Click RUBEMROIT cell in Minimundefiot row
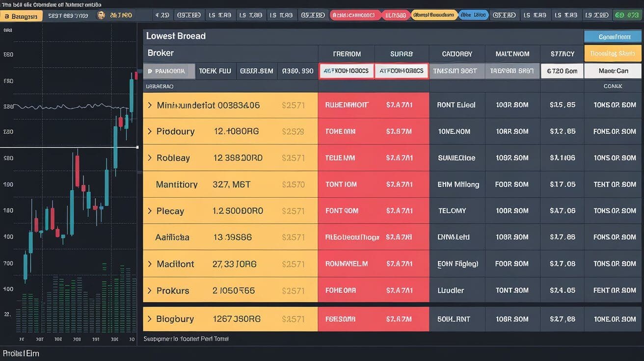Screen dimensions: 644x361 point(347,105)
